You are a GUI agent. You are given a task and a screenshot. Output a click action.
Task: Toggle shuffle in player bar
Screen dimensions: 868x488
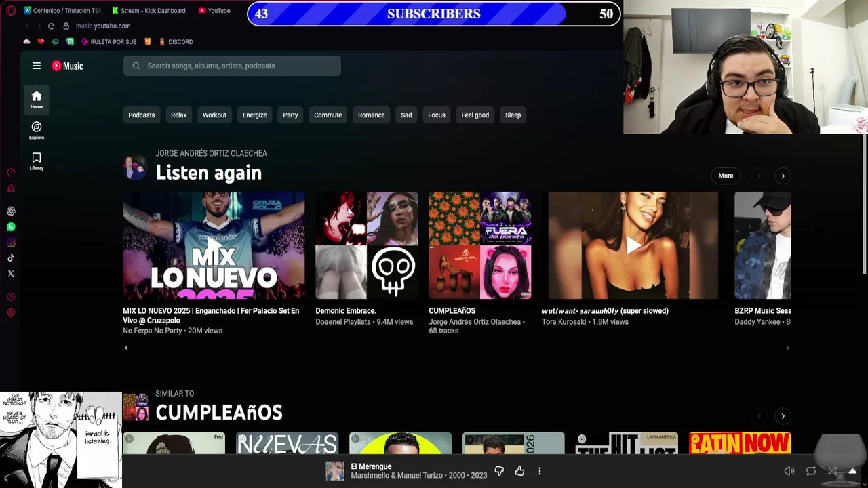(832, 471)
